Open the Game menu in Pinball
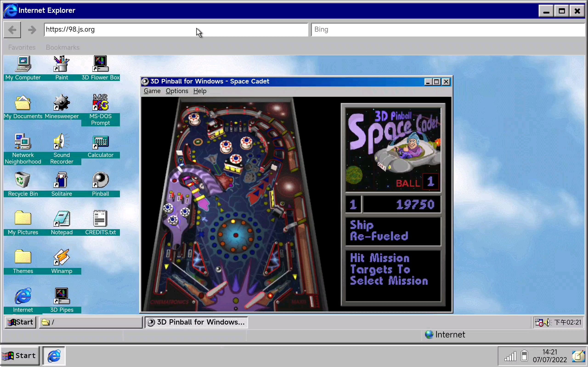 pos(152,91)
